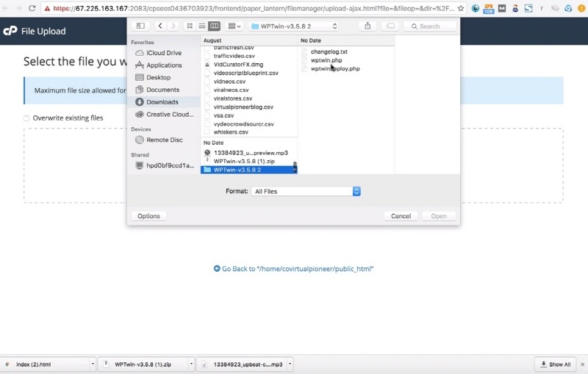This screenshot has height=374, width=588.
Task: Click the not secure warning icon
Action: 47,8
